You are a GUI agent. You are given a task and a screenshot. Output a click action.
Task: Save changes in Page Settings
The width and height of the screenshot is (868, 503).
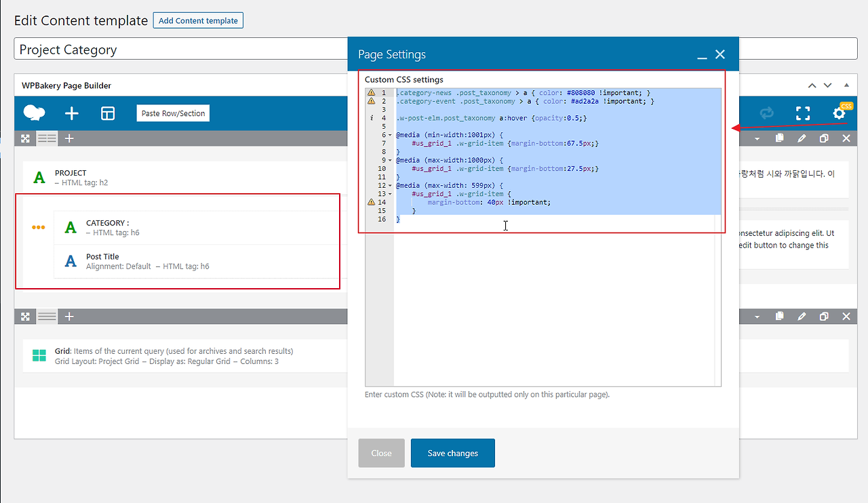tap(453, 453)
